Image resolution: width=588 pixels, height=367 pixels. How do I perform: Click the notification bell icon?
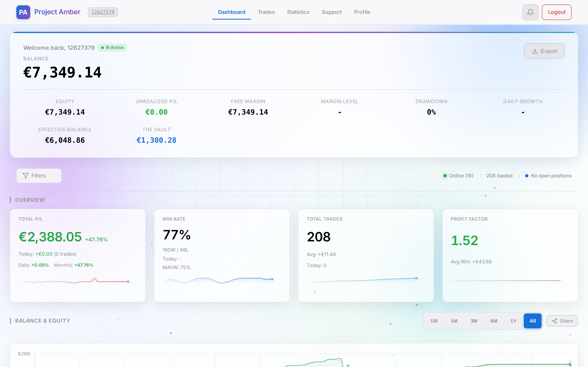point(530,12)
